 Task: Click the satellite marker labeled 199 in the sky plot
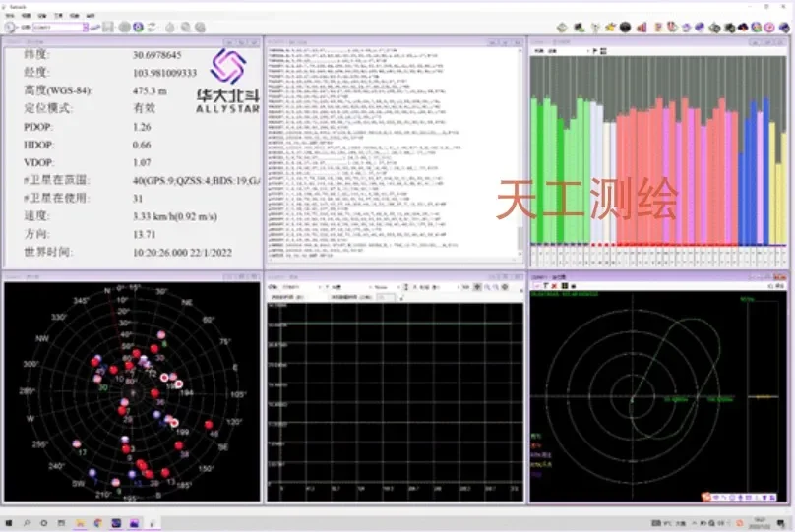coord(174,423)
